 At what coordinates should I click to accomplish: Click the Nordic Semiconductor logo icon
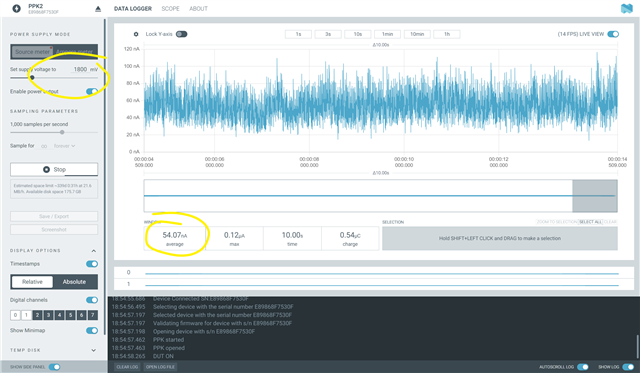pyautogui.click(x=627, y=8)
